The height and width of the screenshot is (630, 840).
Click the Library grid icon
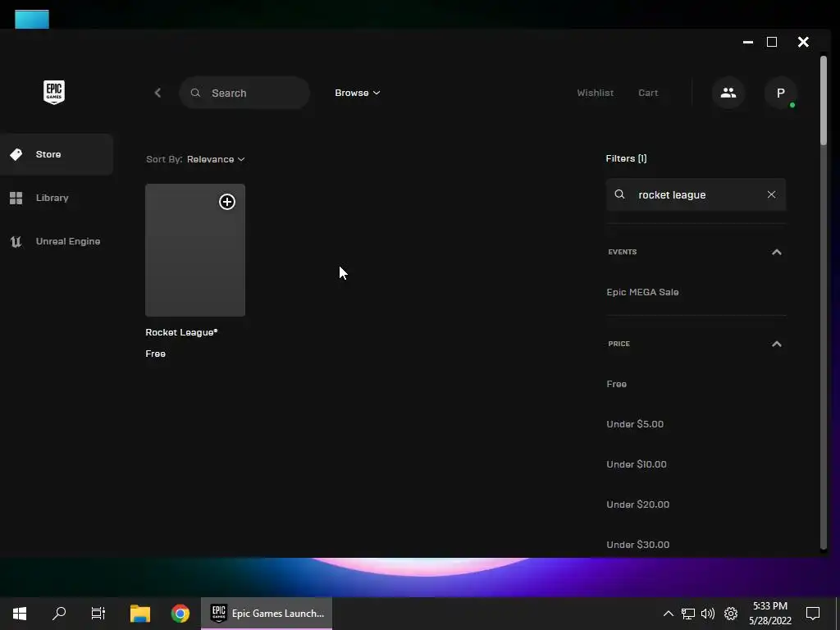(x=16, y=198)
